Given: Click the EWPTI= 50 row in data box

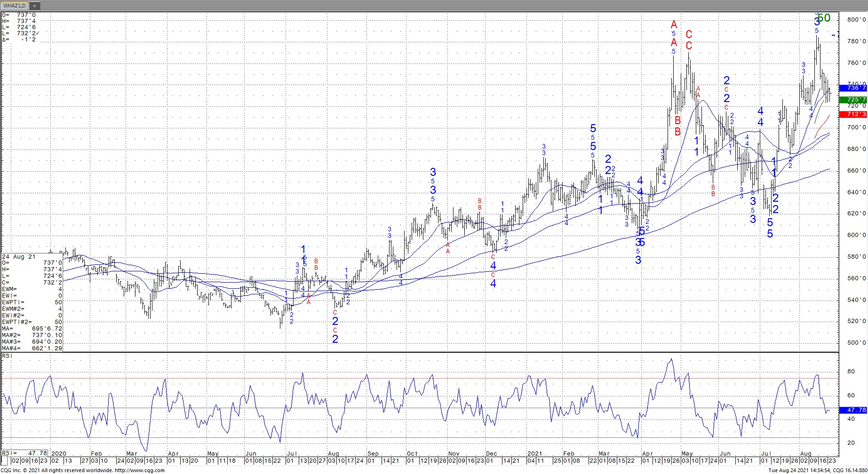Looking at the screenshot, I should click(x=32, y=302).
